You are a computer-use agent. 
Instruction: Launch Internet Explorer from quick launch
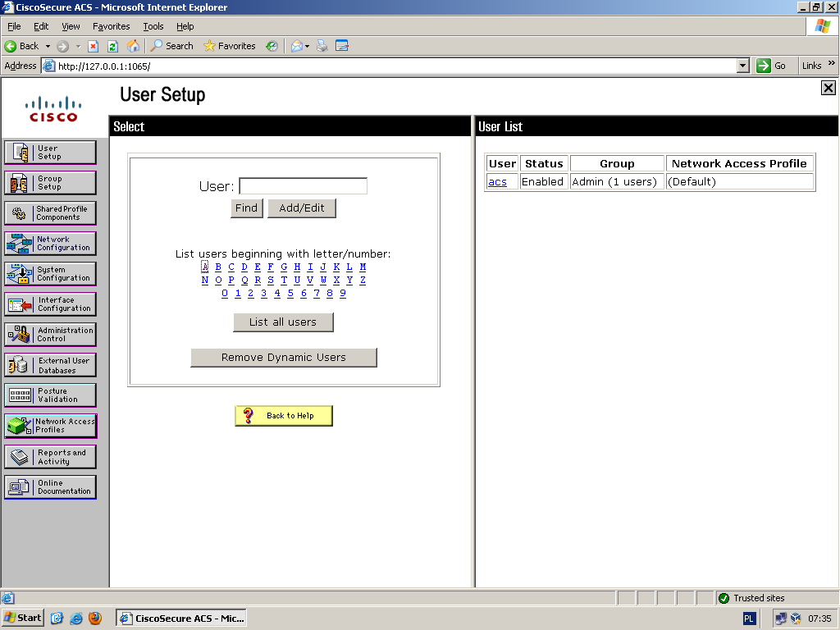76,619
